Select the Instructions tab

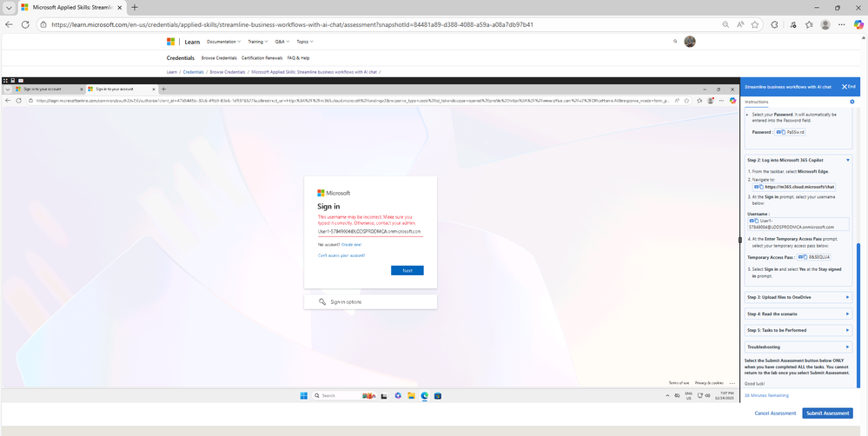(756, 102)
